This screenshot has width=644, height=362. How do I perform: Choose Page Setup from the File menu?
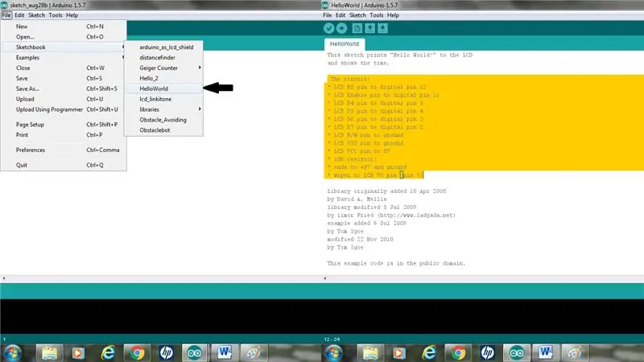coord(64,125)
